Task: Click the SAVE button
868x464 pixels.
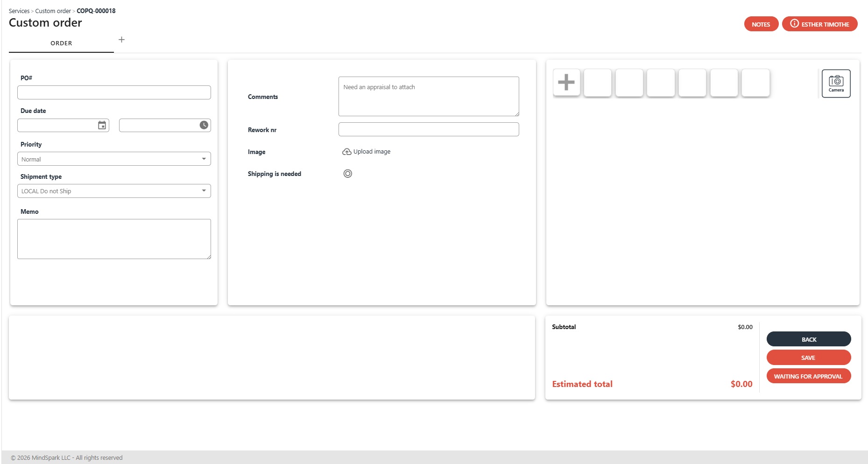Action: tap(808, 358)
